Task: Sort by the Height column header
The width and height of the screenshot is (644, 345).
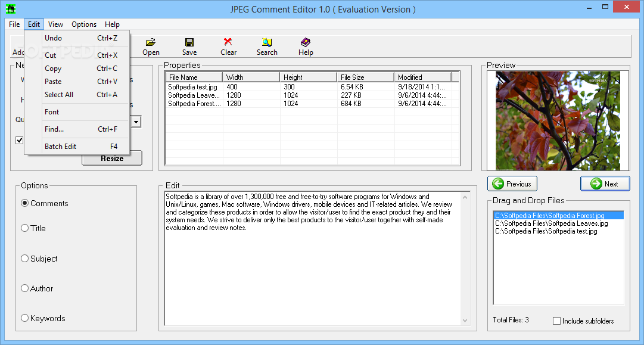Action: 309,77
